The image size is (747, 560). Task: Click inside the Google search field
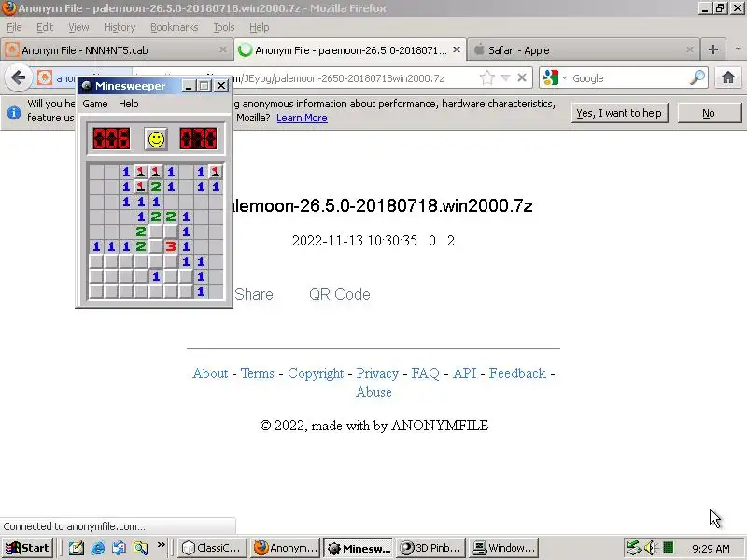click(x=628, y=78)
